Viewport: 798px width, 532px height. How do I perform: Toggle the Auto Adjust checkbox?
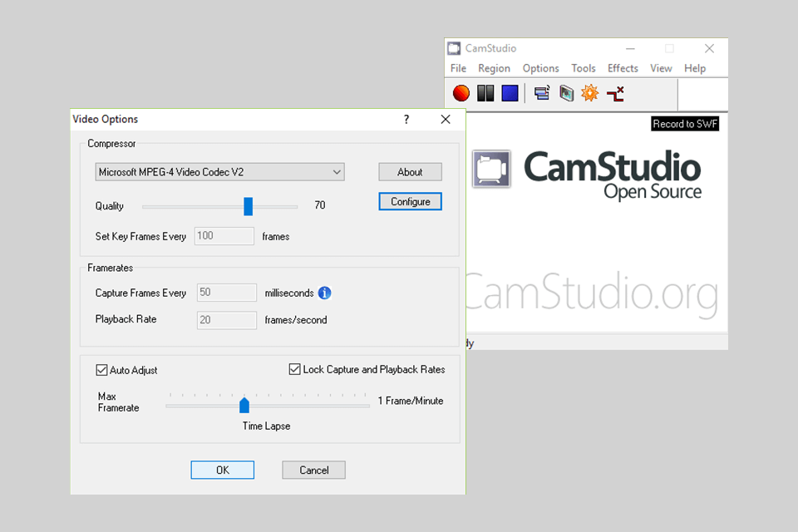(101, 370)
